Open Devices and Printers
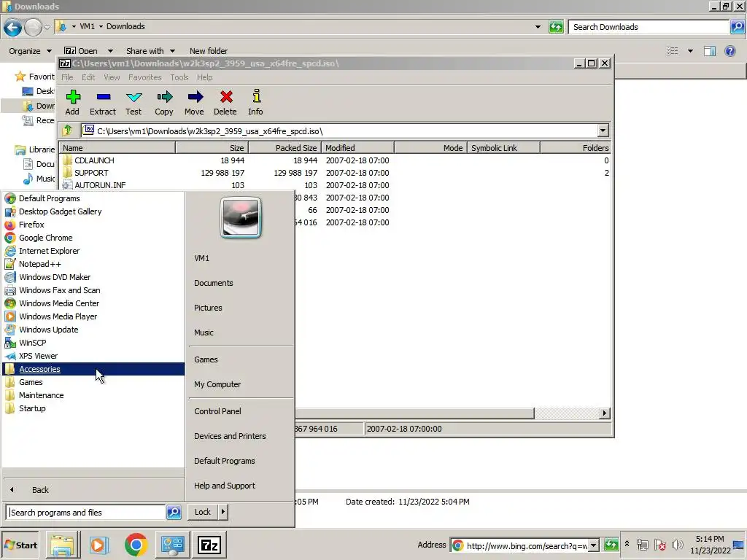The image size is (747, 560). [x=230, y=436]
